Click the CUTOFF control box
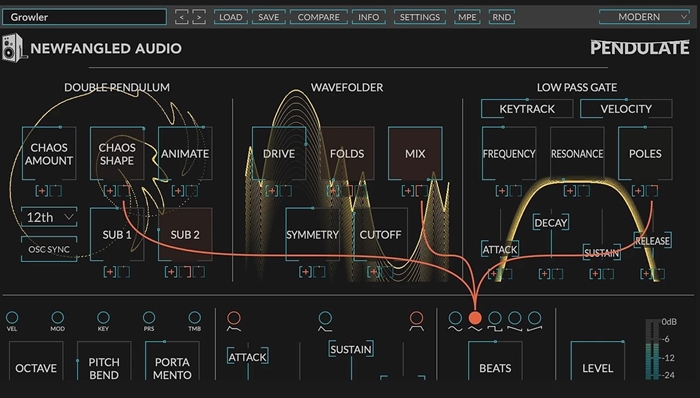The image size is (700, 398). [380, 234]
